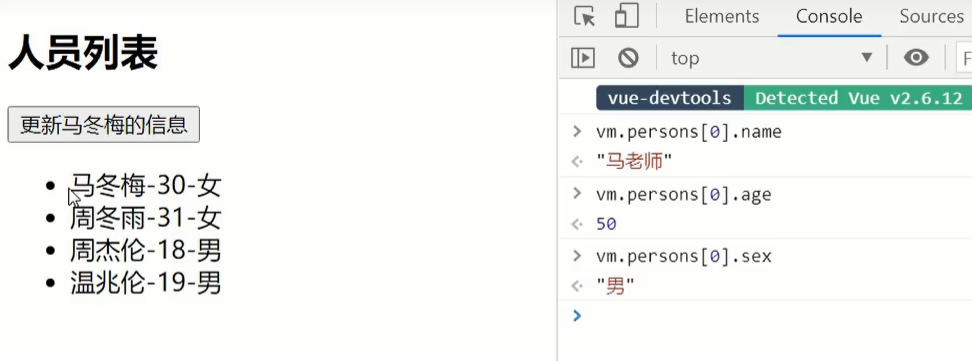
Task: Select the list item 马冬梅-30-女
Action: (145, 185)
